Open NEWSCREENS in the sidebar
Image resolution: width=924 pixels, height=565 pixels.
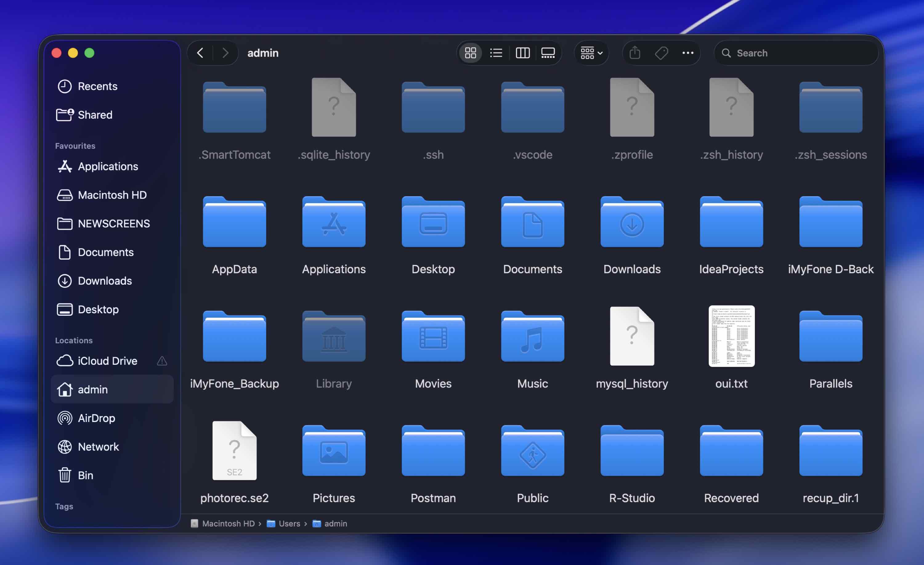[112, 224]
